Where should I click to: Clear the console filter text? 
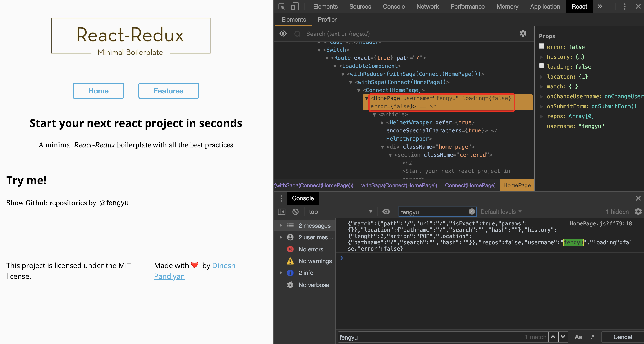(471, 212)
